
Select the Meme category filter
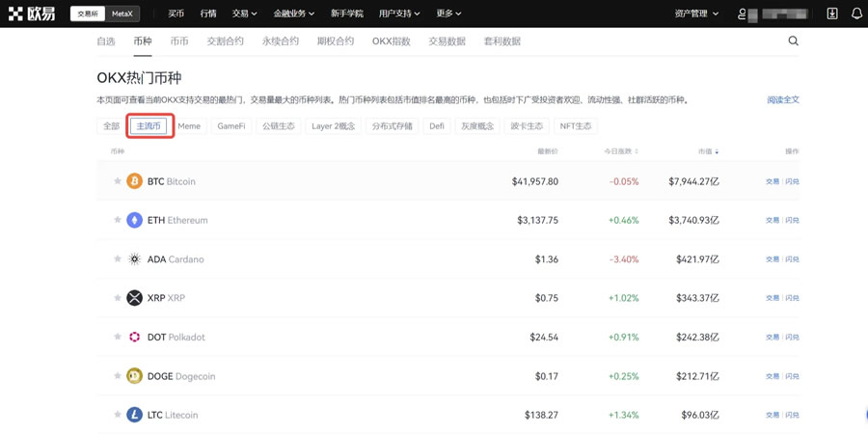[x=189, y=126]
